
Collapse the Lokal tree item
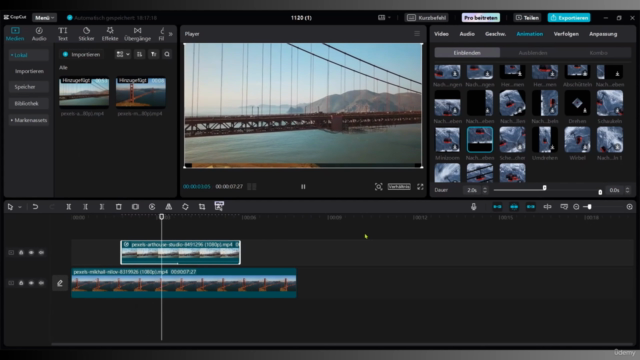(29, 55)
